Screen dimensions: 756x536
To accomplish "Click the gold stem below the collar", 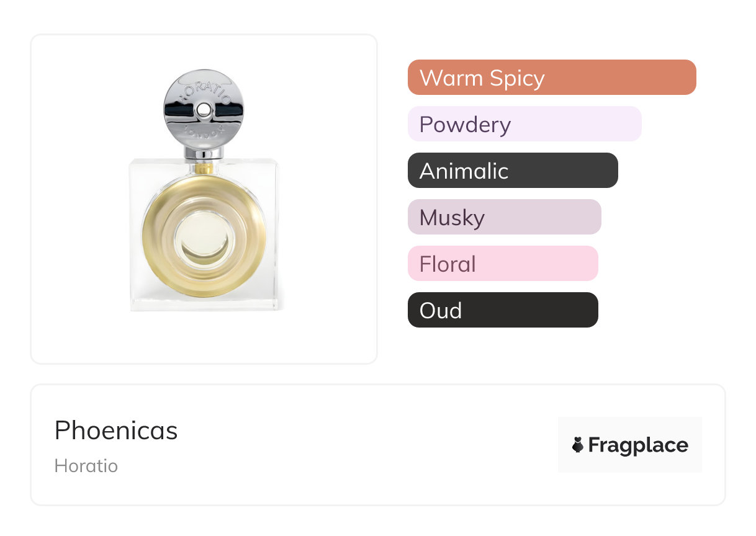I will tap(204, 167).
